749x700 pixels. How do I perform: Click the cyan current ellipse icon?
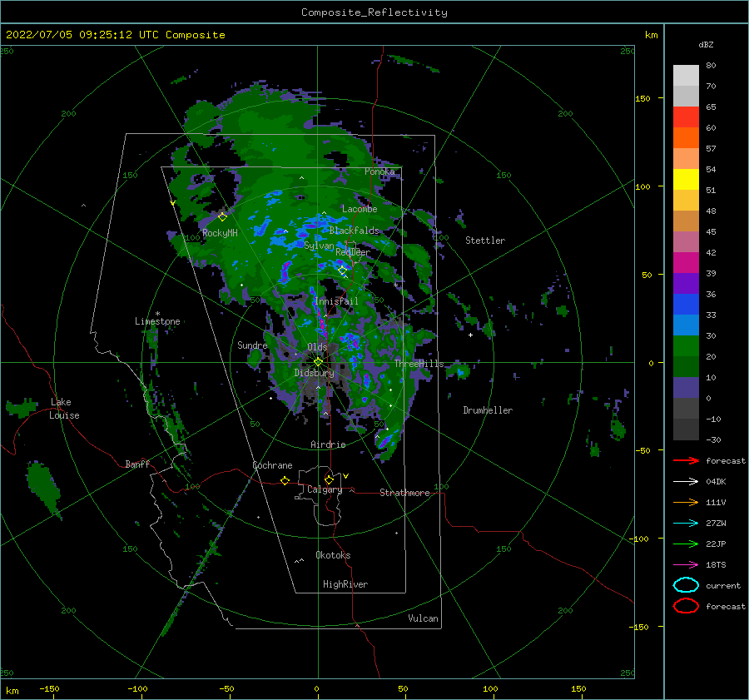pos(686,585)
